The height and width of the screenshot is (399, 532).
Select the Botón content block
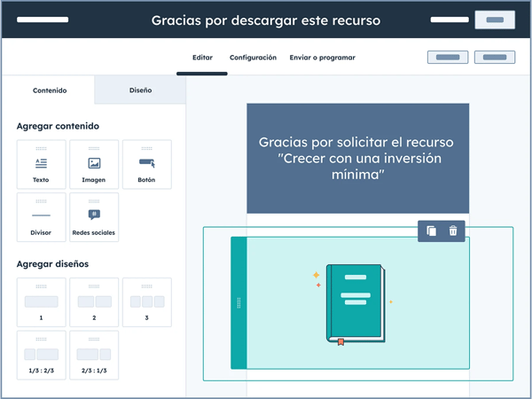click(146, 164)
